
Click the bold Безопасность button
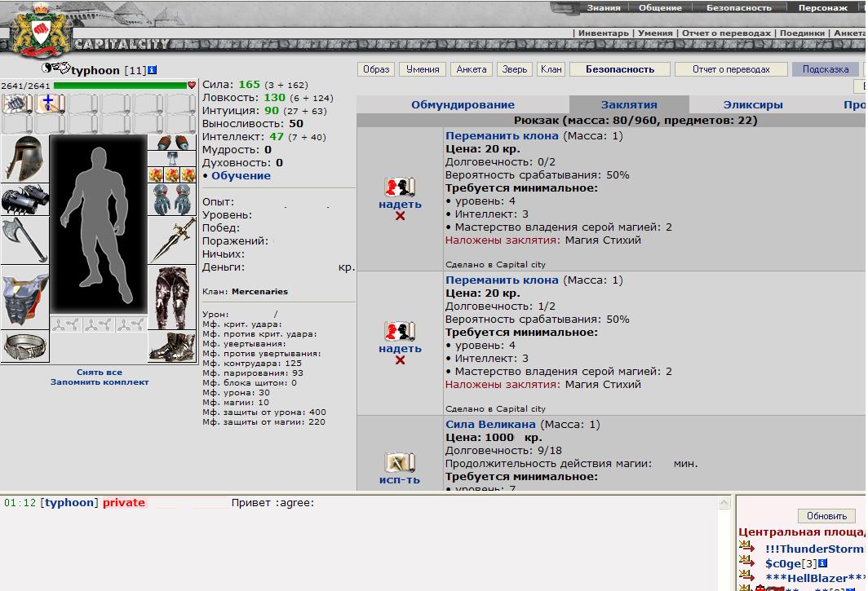pos(620,69)
